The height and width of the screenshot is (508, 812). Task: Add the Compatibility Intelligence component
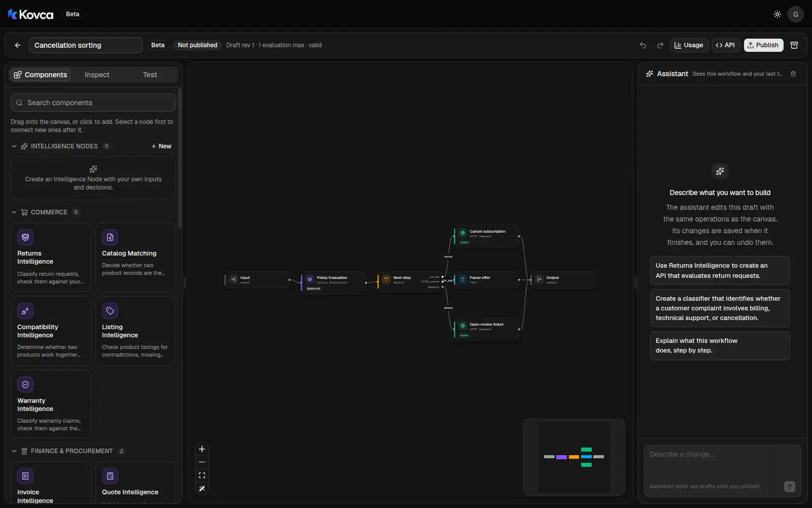[51, 331]
